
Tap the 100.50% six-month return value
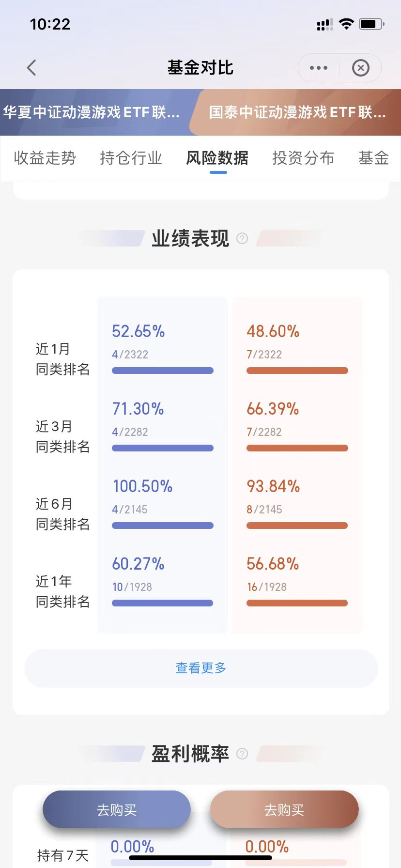(143, 486)
